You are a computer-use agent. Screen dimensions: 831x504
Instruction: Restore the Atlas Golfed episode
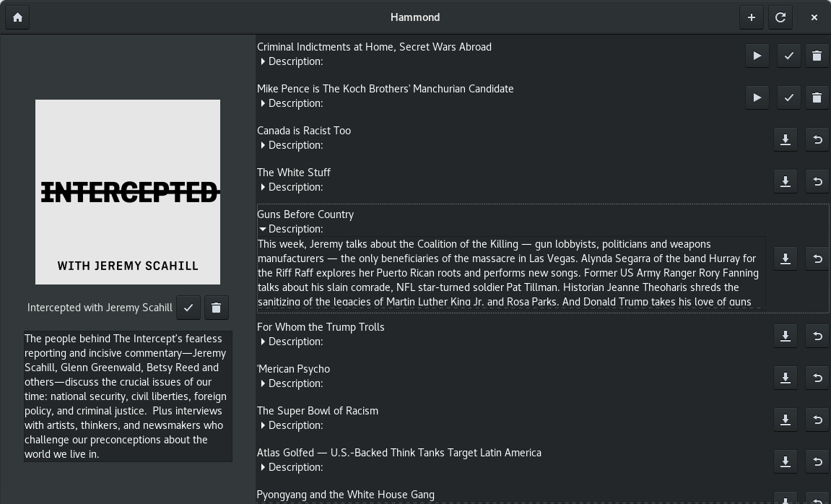tap(817, 461)
